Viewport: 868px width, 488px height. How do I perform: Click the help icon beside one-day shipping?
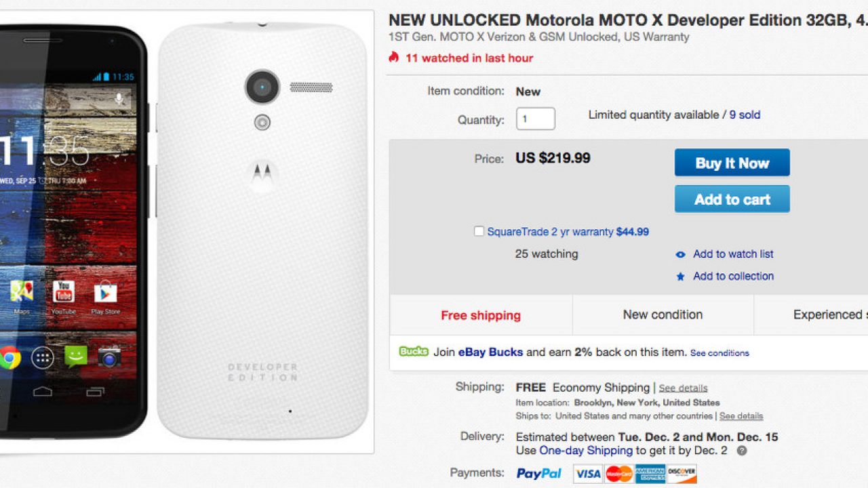[x=742, y=451]
